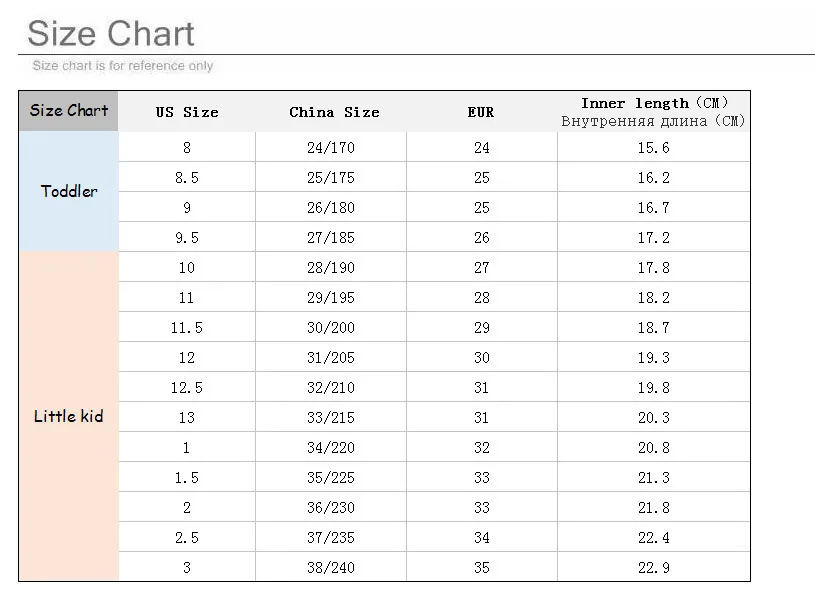The image size is (815, 605).
Task: Click the China size "24/170" cell
Action: coord(331,148)
